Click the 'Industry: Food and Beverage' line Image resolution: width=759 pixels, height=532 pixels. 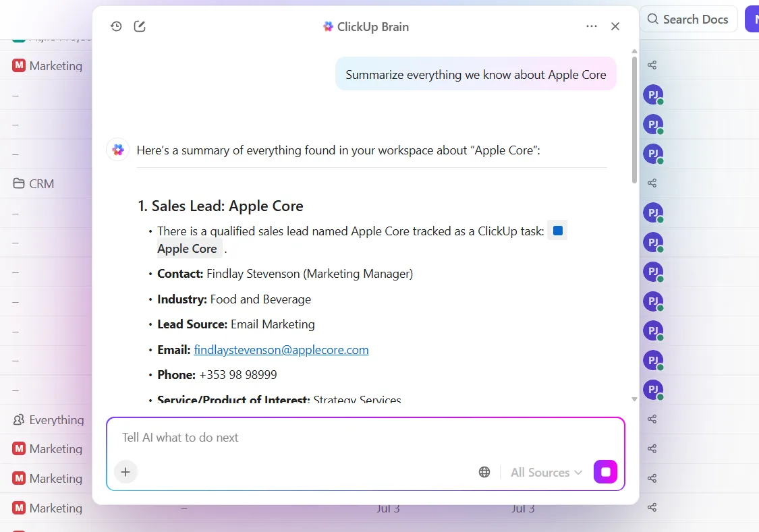point(234,299)
